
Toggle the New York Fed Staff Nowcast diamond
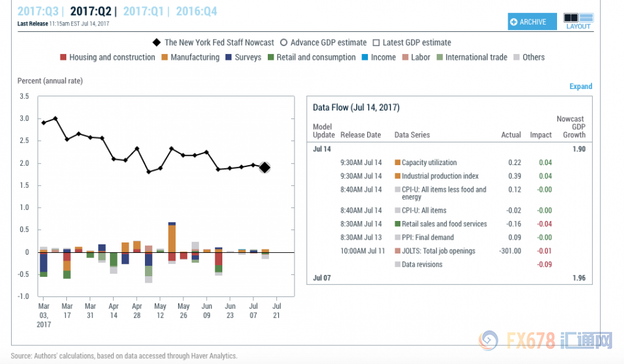[x=157, y=42]
